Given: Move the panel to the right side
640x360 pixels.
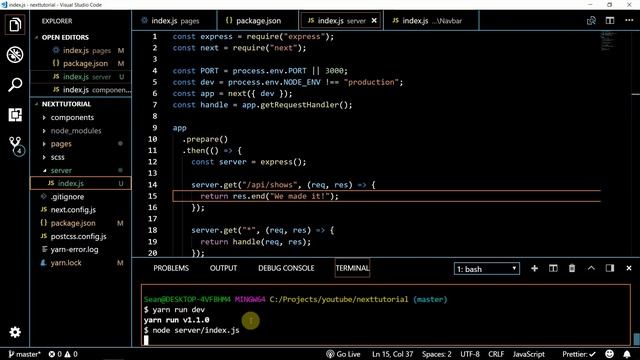Looking at the screenshot, I should point(610,268).
